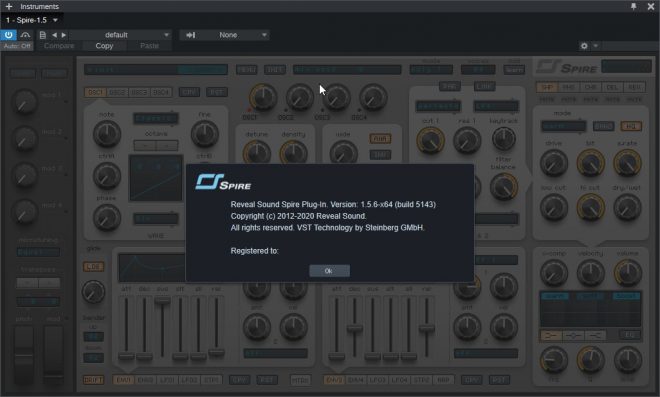The width and height of the screenshot is (660, 397).
Task: Click the hi cut knob
Action: coord(591,208)
